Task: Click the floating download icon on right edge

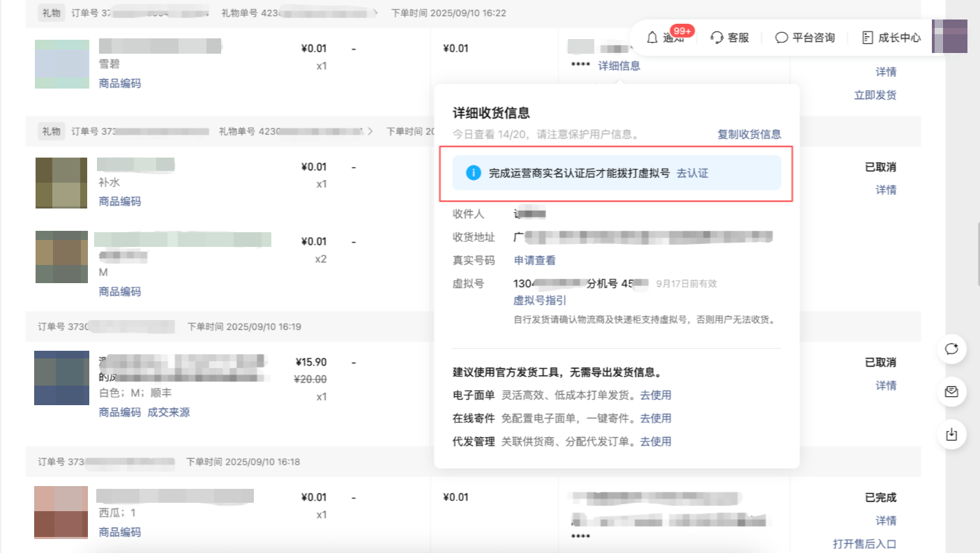Action: coord(951,434)
